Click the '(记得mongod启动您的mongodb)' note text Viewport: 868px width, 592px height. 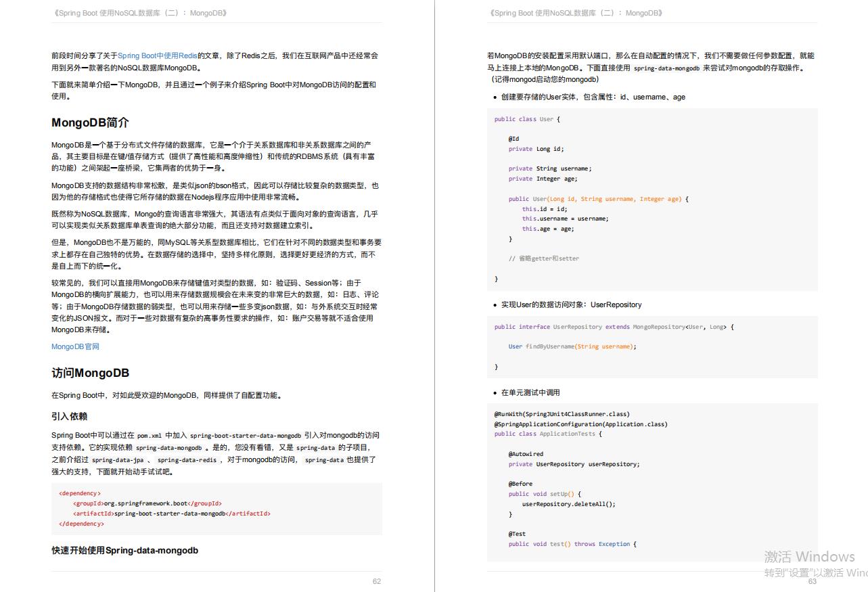(545, 79)
